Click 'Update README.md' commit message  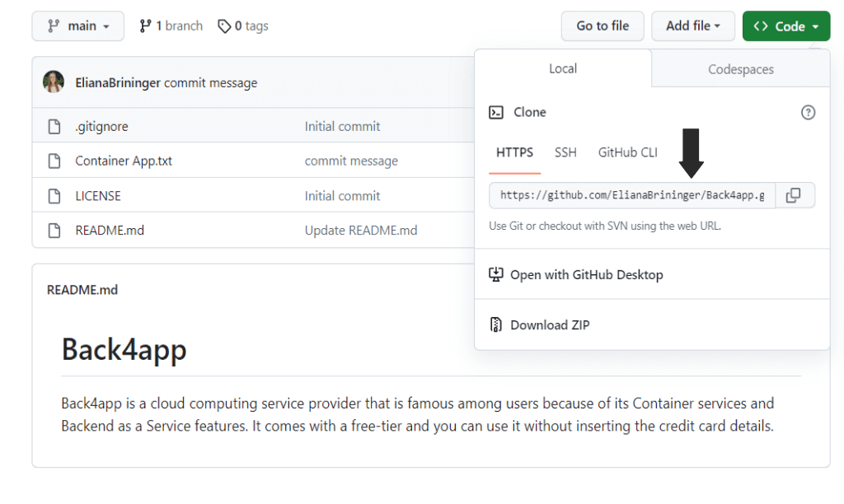pyautogui.click(x=361, y=231)
